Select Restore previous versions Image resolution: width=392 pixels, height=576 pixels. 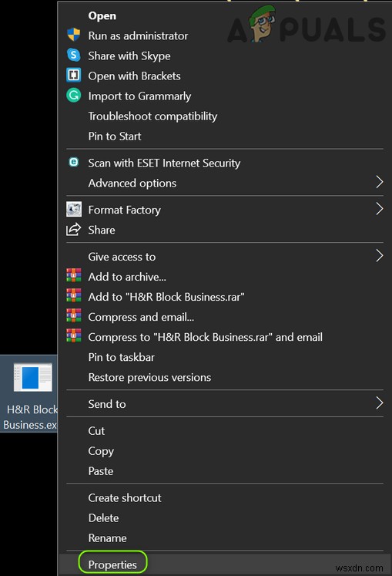point(149,377)
